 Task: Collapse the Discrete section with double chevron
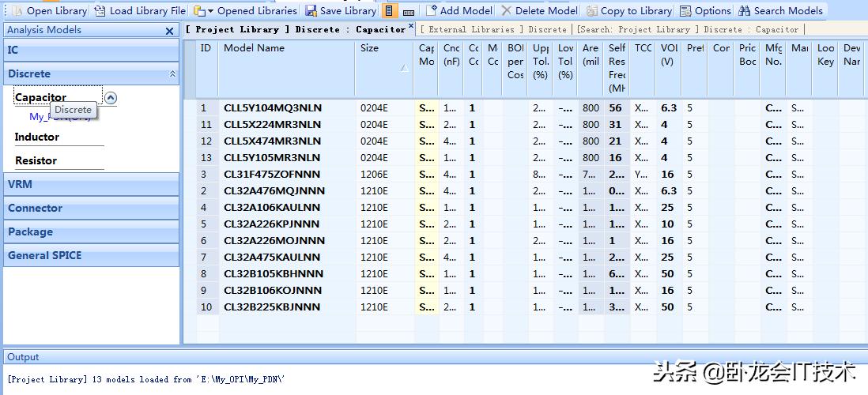172,74
